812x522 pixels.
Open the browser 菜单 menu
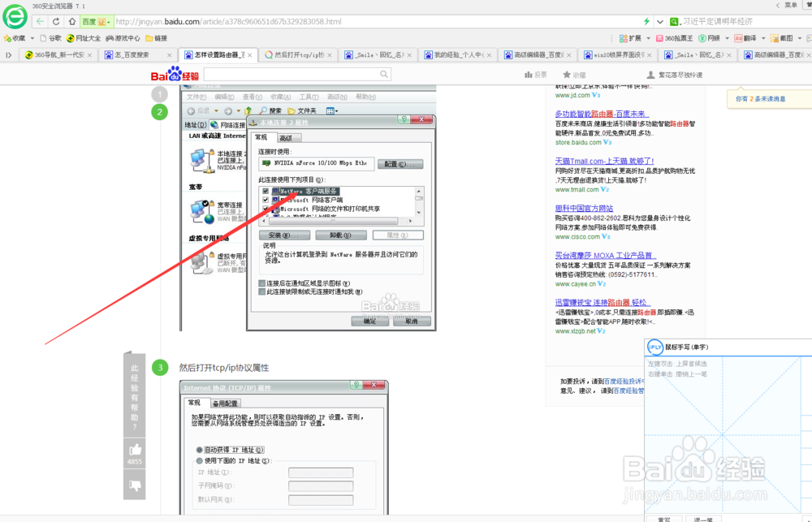(791, 5)
